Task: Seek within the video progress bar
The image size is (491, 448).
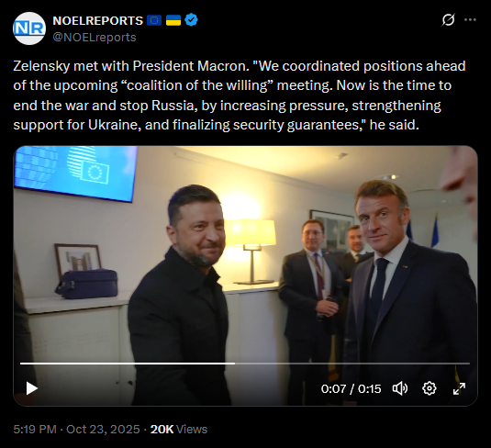Action: [245, 364]
